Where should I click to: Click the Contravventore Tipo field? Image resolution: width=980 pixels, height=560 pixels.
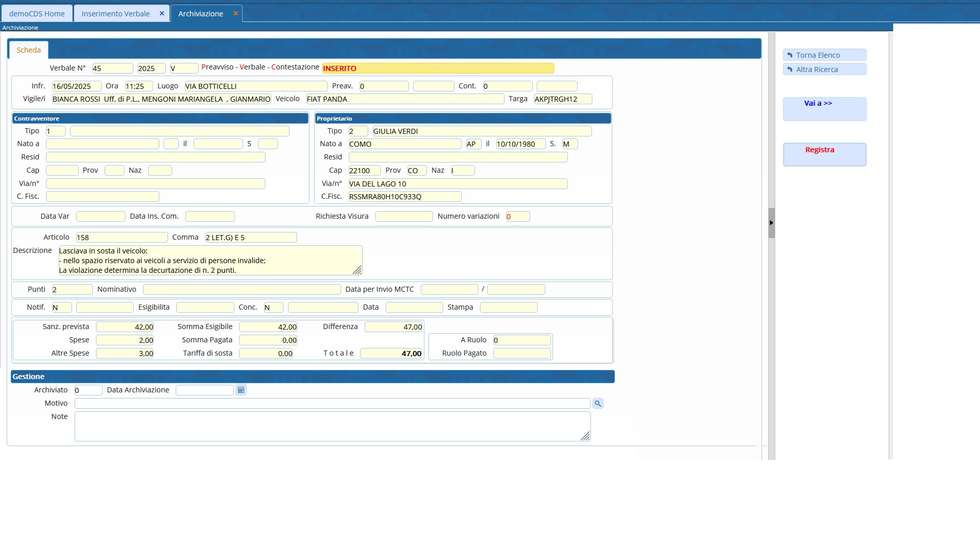56,131
